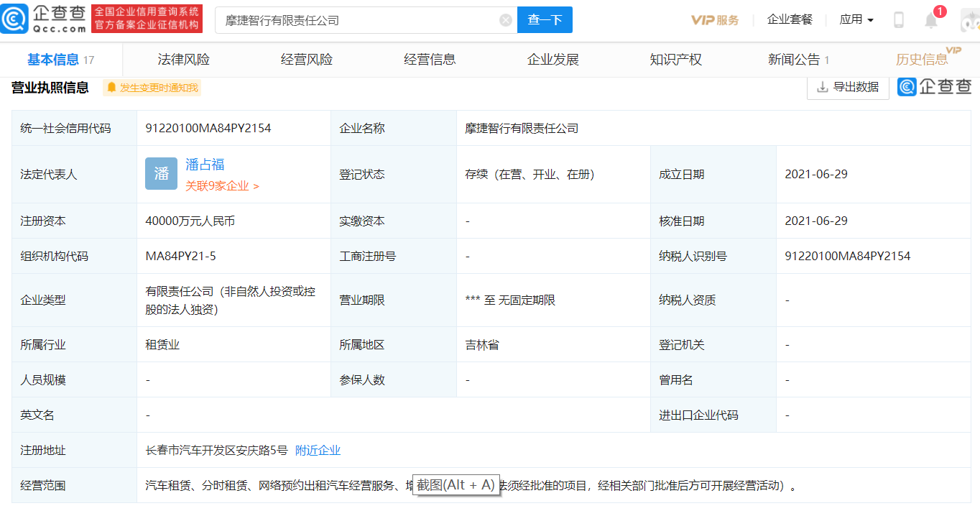Select organization code MA84PY21-5
Screen dimensions: 980x511
(x=180, y=256)
